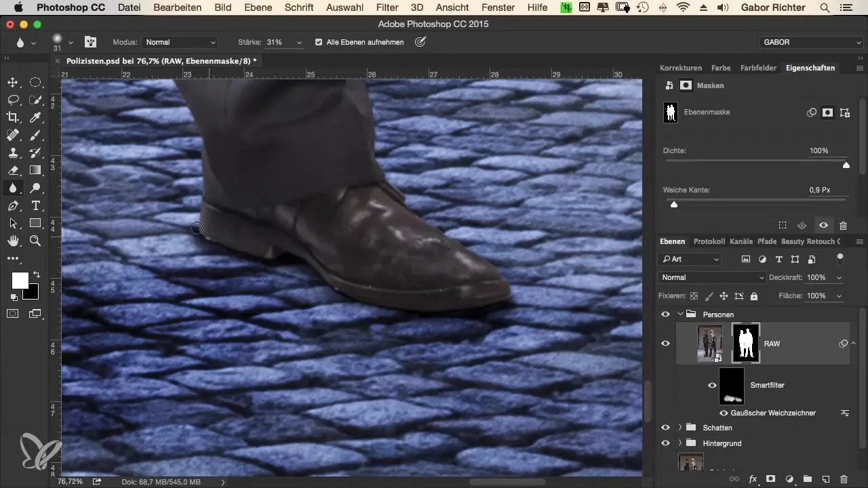Open the layer blend mode Normal dropdown
The image size is (868, 488).
712,277
